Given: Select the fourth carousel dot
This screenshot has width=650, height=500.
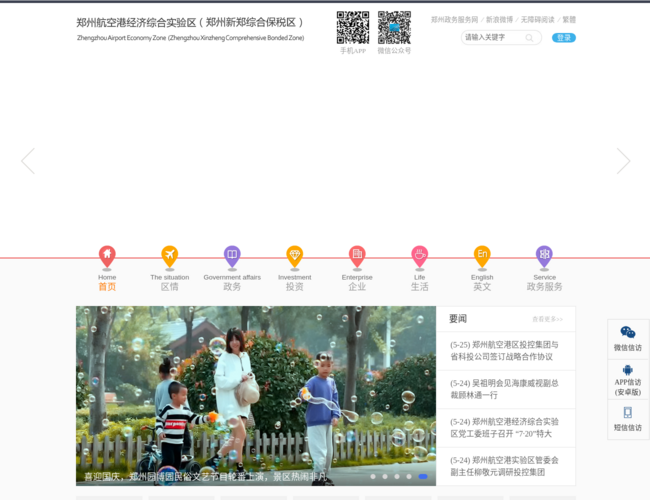Looking at the screenshot, I should coord(409,476).
